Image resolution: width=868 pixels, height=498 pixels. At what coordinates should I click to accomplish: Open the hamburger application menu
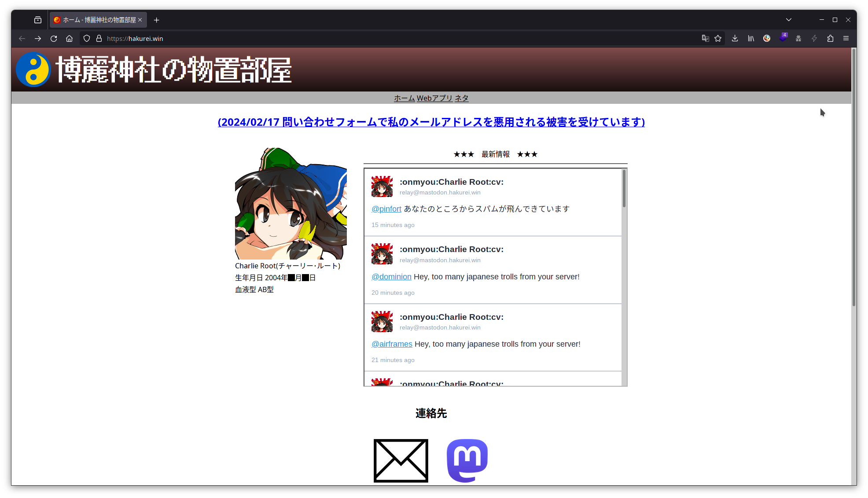(x=846, y=38)
